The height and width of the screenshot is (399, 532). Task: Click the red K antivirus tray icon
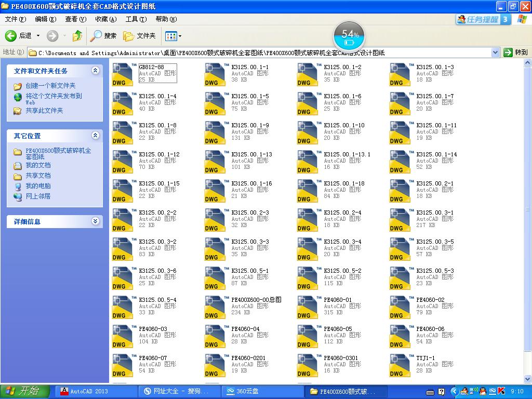tap(501, 392)
